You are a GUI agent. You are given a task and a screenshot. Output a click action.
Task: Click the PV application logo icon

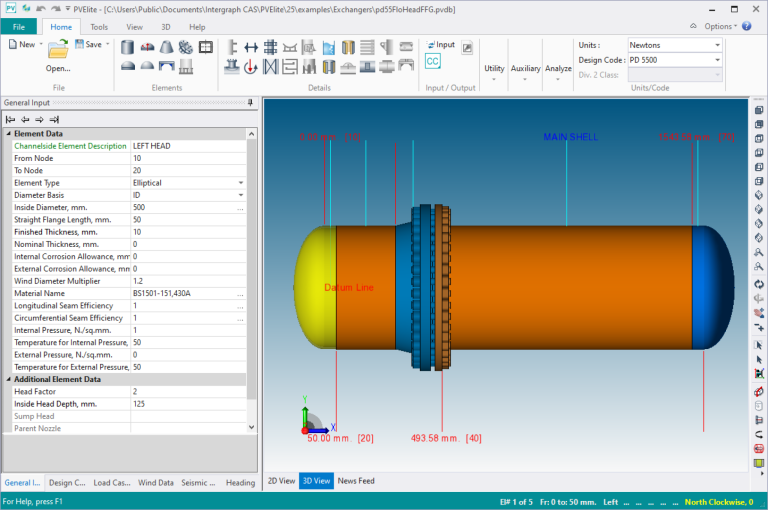pos(11,8)
